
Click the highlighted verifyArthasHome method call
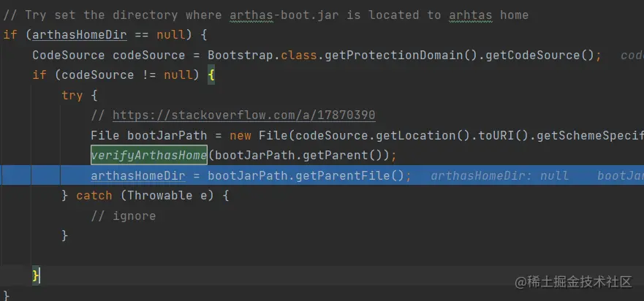[148, 155]
